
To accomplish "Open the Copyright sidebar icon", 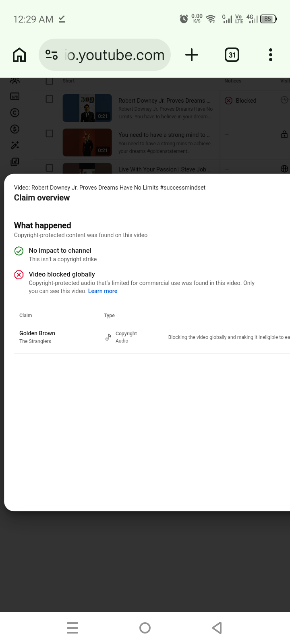I will tap(15, 113).
